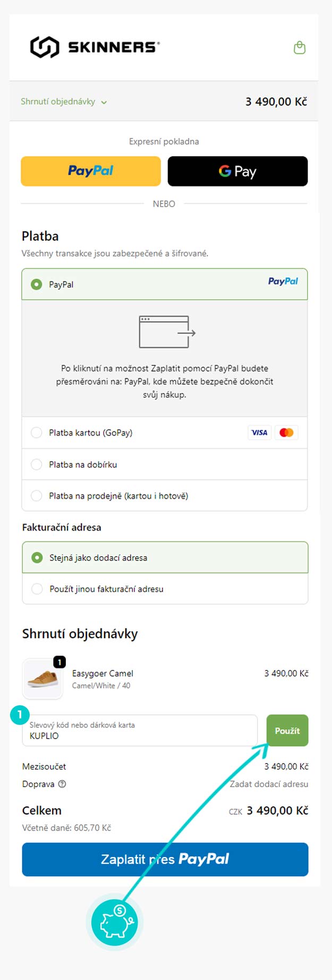Apply discount code with Použít button

[287, 731]
